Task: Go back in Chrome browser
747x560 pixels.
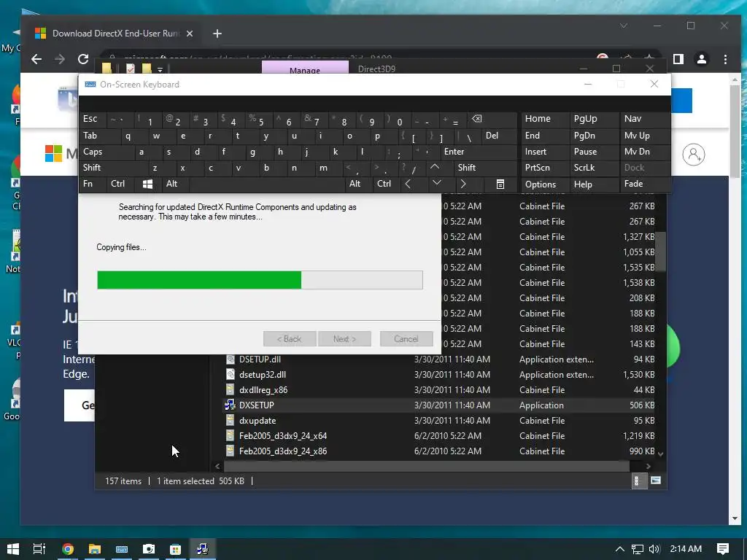Action: coord(36,59)
